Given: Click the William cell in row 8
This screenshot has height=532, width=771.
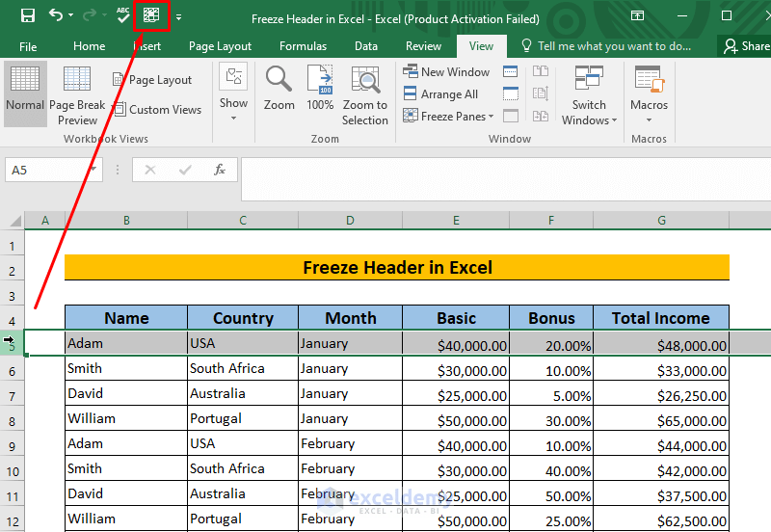Looking at the screenshot, I should point(126,419).
